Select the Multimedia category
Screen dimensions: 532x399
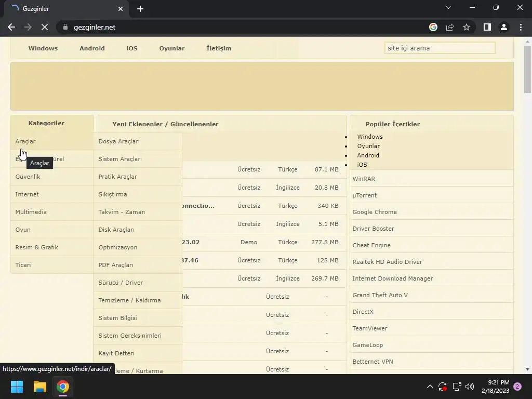(52, 212)
